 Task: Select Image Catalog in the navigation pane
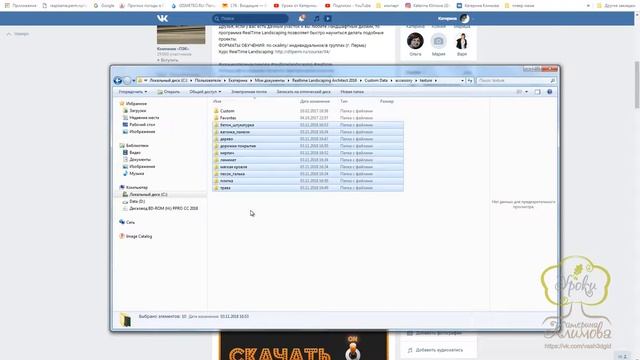click(138, 236)
